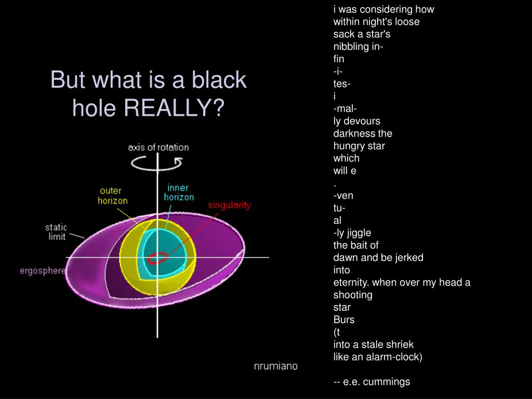Screen dimensions: 532x399
Task: Click the line 'sack a star's'
Action: (362, 34)
